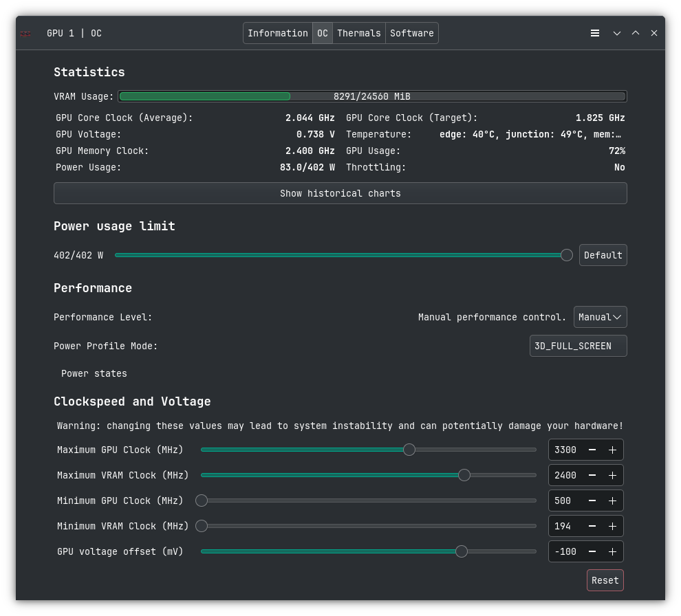681x616 pixels.
Task: Open the Software tab
Action: [411, 33]
